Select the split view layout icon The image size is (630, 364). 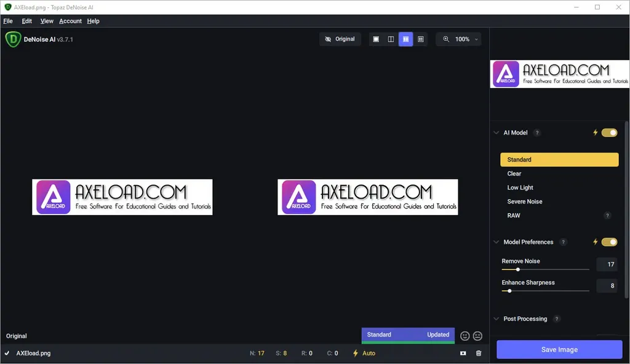pyautogui.click(x=391, y=39)
